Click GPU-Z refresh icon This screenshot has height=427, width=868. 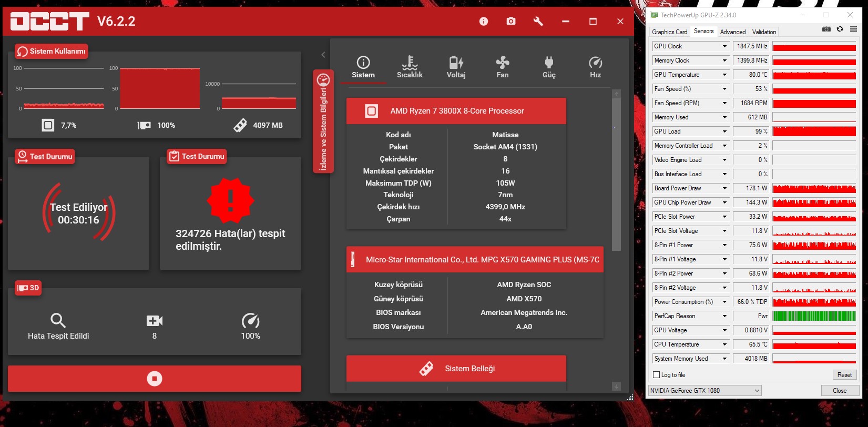click(840, 29)
